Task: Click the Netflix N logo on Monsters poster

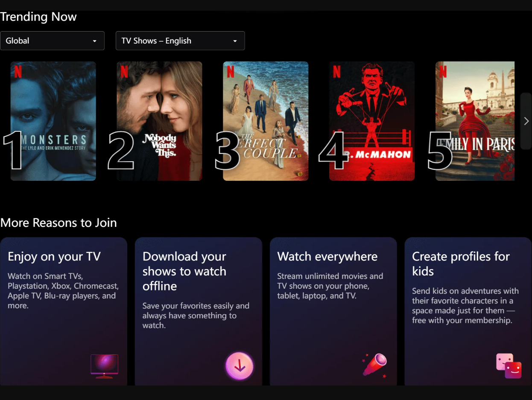Action: (18, 71)
